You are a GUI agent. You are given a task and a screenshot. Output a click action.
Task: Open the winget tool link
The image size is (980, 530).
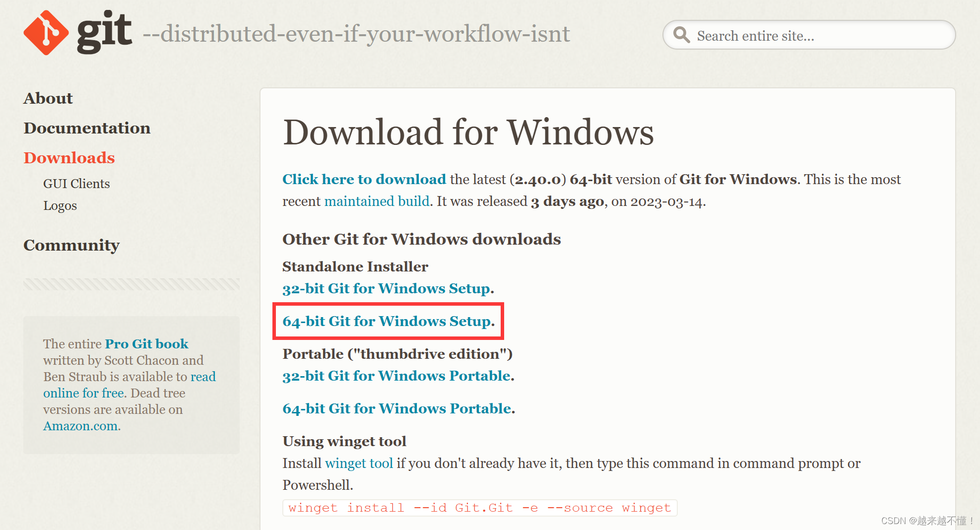(x=359, y=463)
